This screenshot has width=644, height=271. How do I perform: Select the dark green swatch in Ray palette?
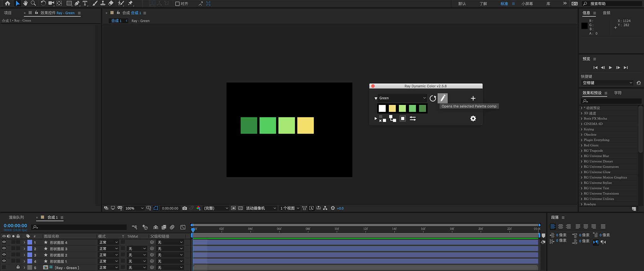[x=423, y=108]
